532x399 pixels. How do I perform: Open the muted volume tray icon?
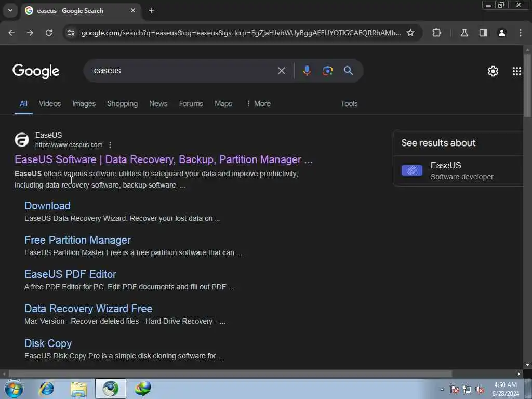click(x=480, y=389)
